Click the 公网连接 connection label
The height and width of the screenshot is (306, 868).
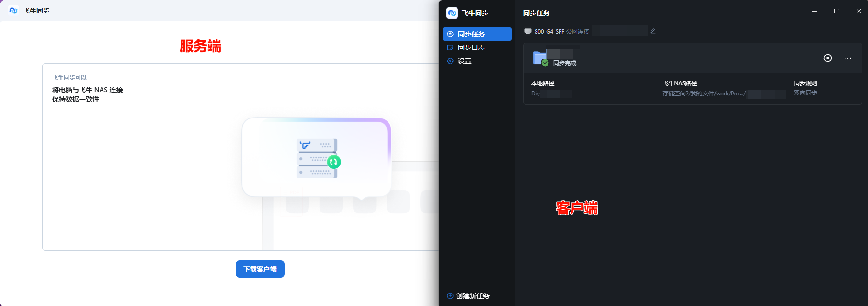pos(578,31)
